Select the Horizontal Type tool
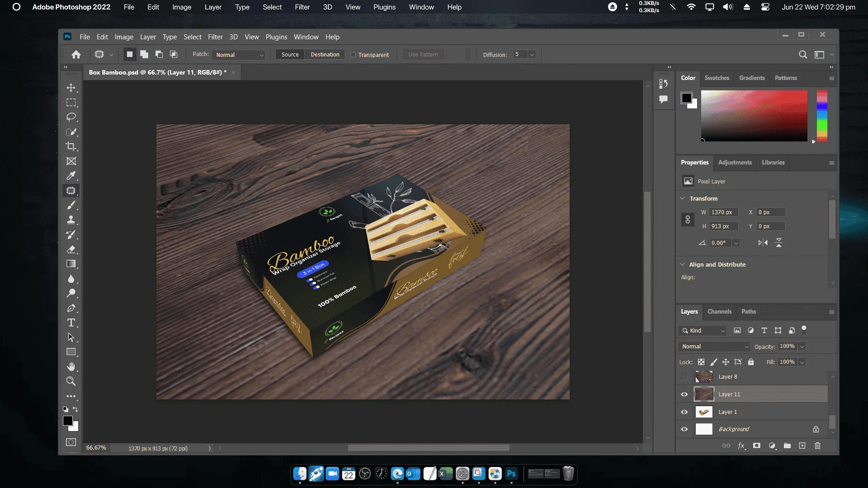 pos(71,323)
